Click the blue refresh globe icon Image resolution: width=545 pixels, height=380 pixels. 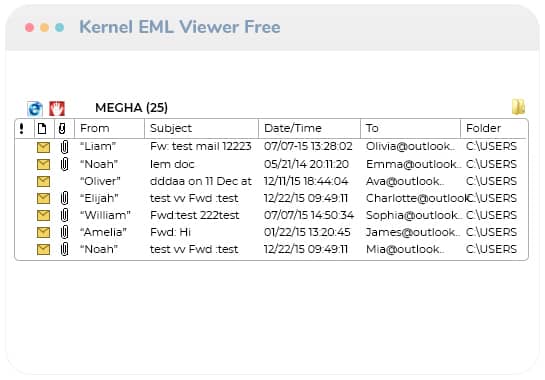pos(35,109)
